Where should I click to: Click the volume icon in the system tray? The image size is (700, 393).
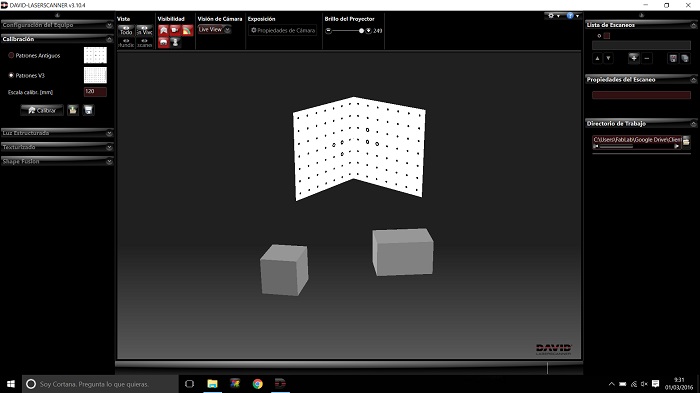(x=644, y=384)
